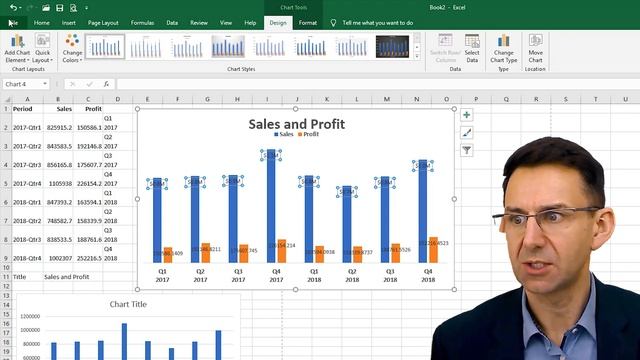Open Change Colors palette

tap(72, 48)
